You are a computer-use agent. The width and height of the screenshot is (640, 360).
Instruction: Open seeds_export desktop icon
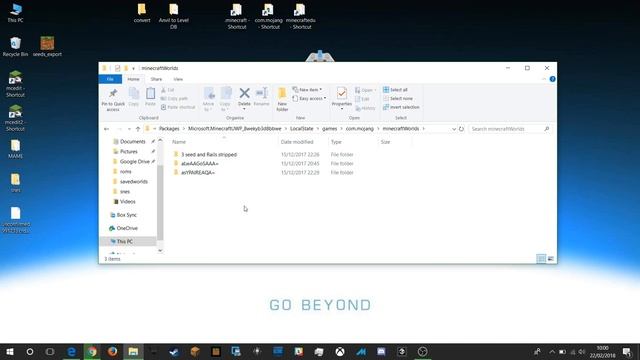coord(47,47)
